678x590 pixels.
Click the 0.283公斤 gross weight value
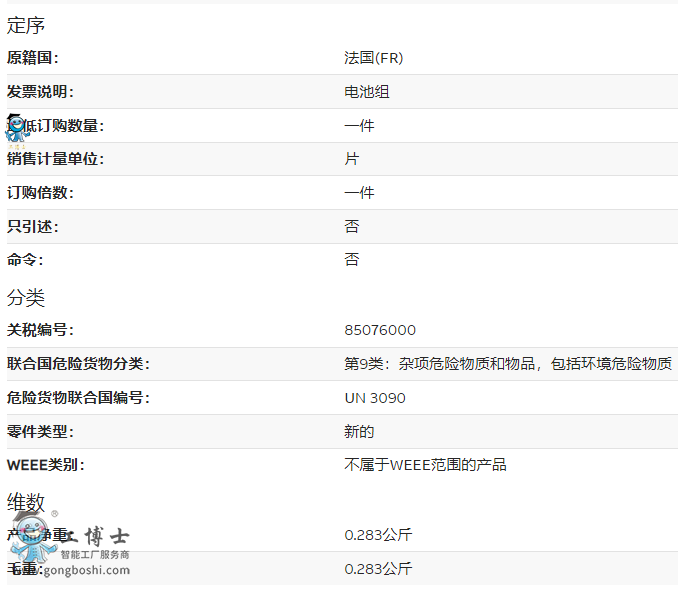[378, 569]
